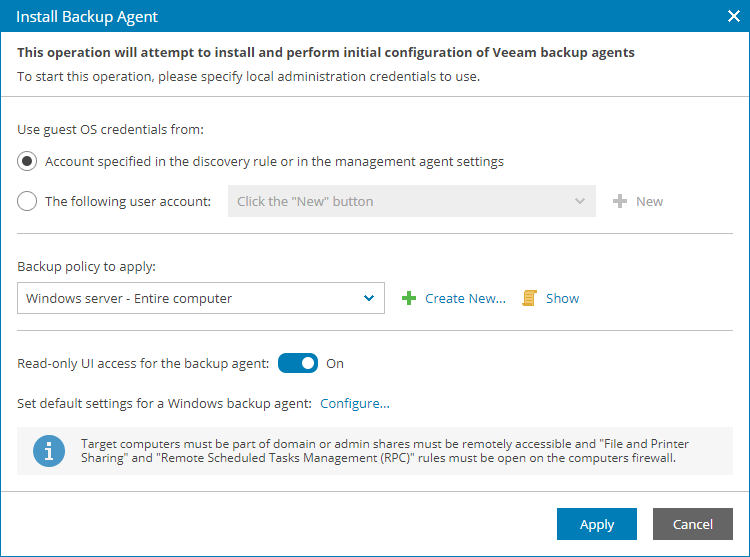Click the chevron on the user account dropdown

580,201
